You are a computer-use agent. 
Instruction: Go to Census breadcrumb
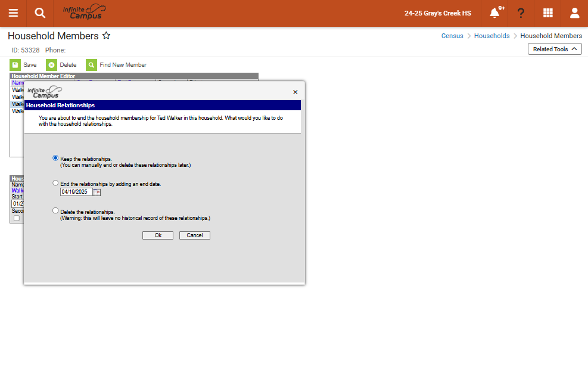tap(452, 36)
